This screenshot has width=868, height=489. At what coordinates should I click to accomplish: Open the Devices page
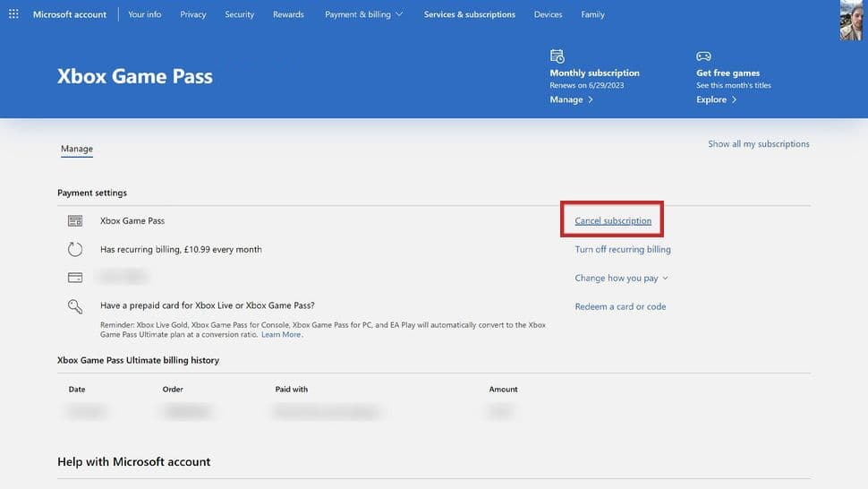[548, 14]
